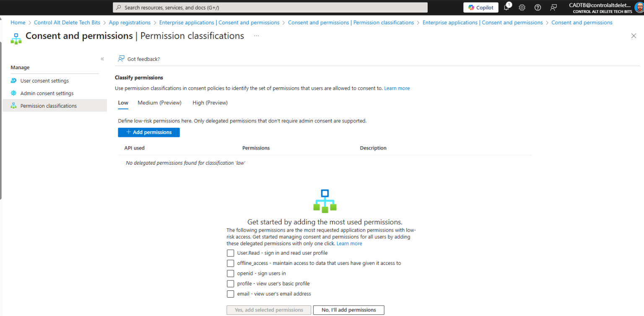The height and width of the screenshot is (316, 644).
Task: Go to Home breadcrumb
Action: [x=18, y=23]
